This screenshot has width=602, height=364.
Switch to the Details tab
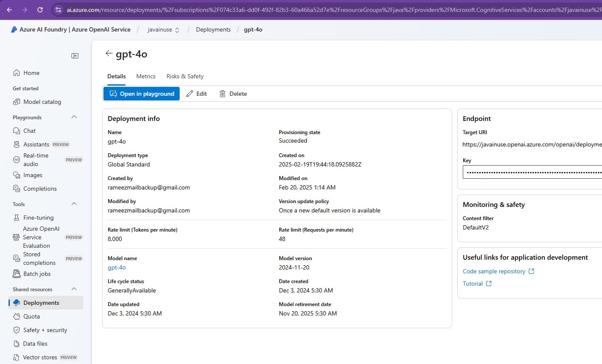pos(116,76)
